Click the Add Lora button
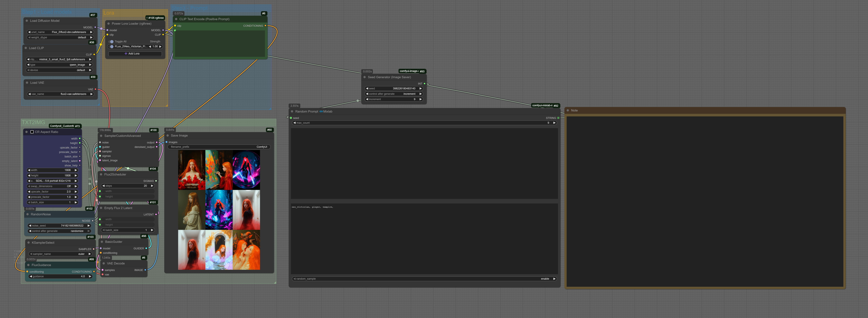The width and height of the screenshot is (868, 318). point(135,54)
